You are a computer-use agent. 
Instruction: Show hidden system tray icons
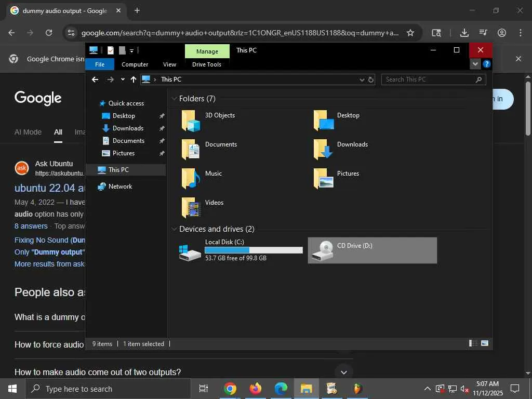tap(428, 389)
